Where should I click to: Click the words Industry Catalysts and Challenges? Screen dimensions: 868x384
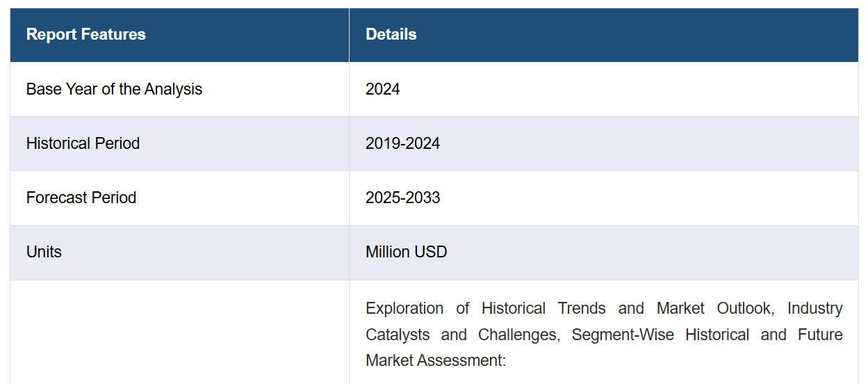(604, 321)
